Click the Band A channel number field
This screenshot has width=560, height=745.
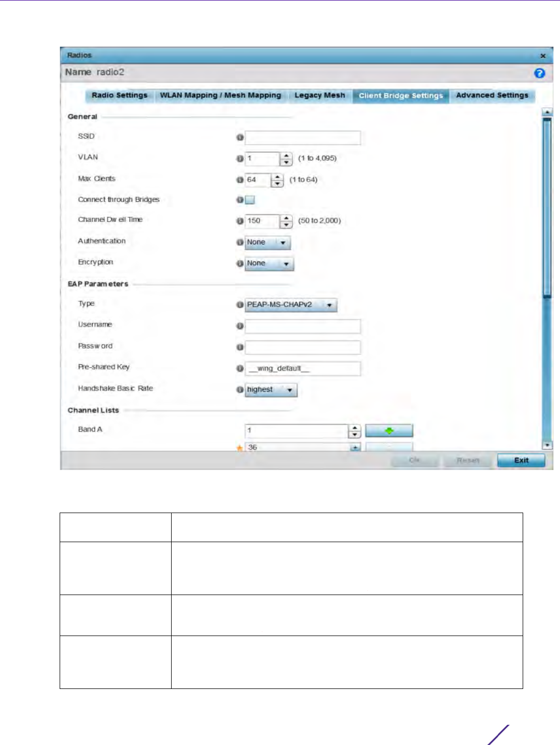tap(297, 431)
